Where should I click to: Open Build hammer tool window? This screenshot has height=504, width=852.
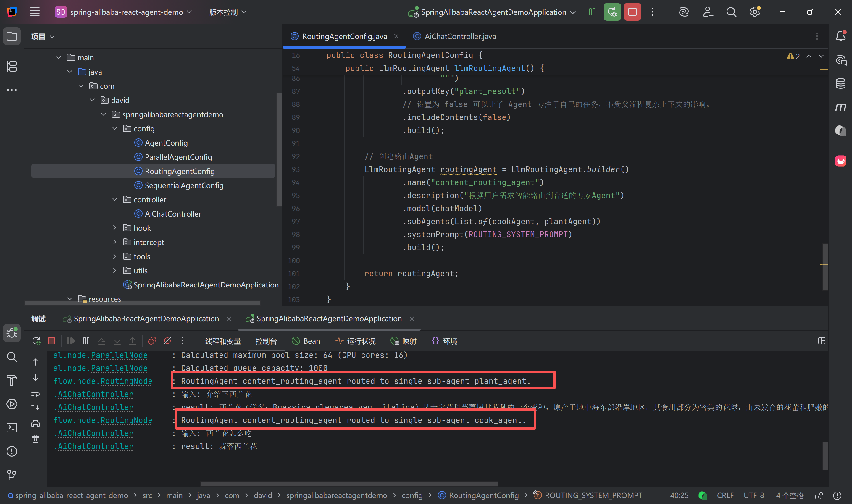point(12,380)
